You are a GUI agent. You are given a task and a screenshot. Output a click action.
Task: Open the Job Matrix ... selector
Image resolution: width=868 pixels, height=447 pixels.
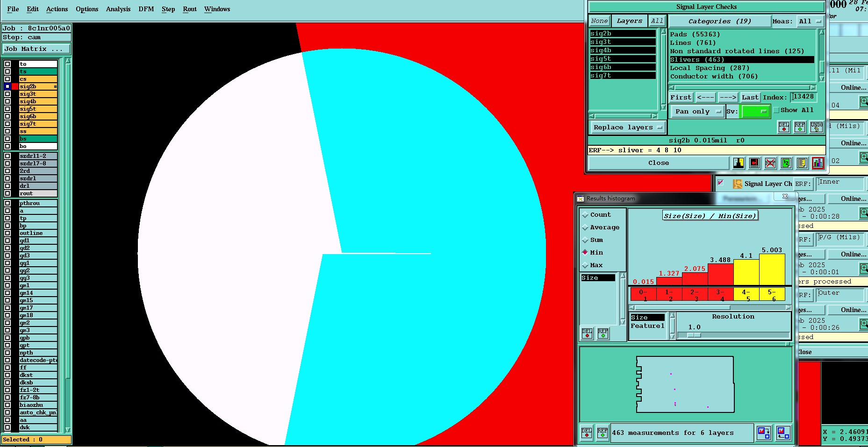[36, 49]
